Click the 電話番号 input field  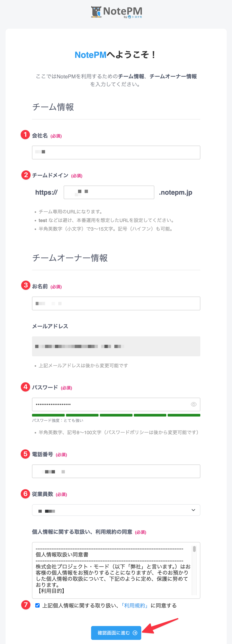(116, 471)
